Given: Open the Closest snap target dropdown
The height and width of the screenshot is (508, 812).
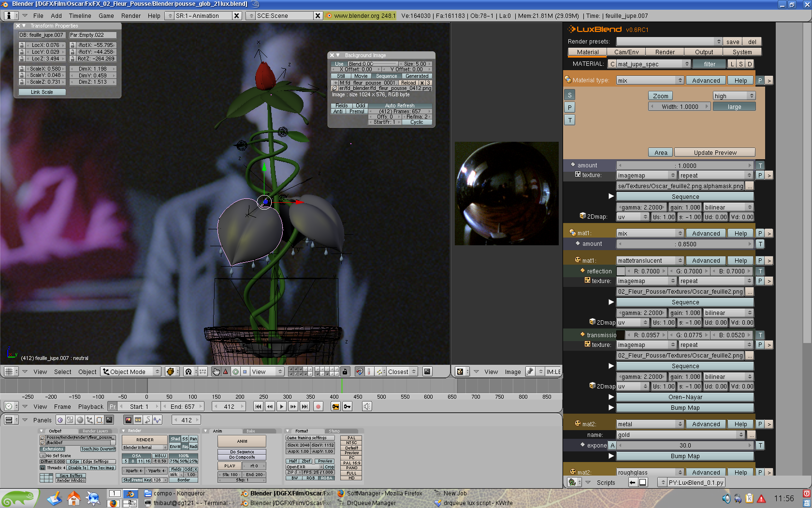Looking at the screenshot, I should tap(402, 372).
